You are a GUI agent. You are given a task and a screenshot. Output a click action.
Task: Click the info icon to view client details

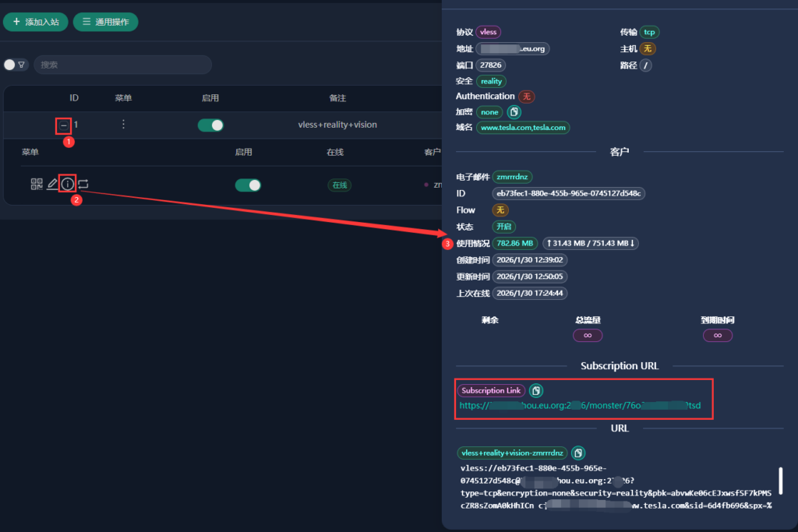point(67,184)
